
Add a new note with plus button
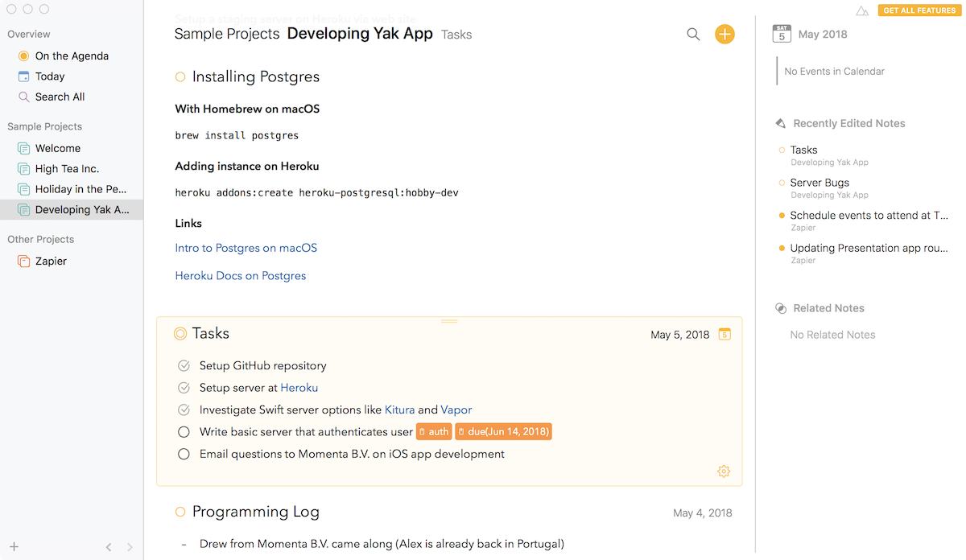pos(724,35)
